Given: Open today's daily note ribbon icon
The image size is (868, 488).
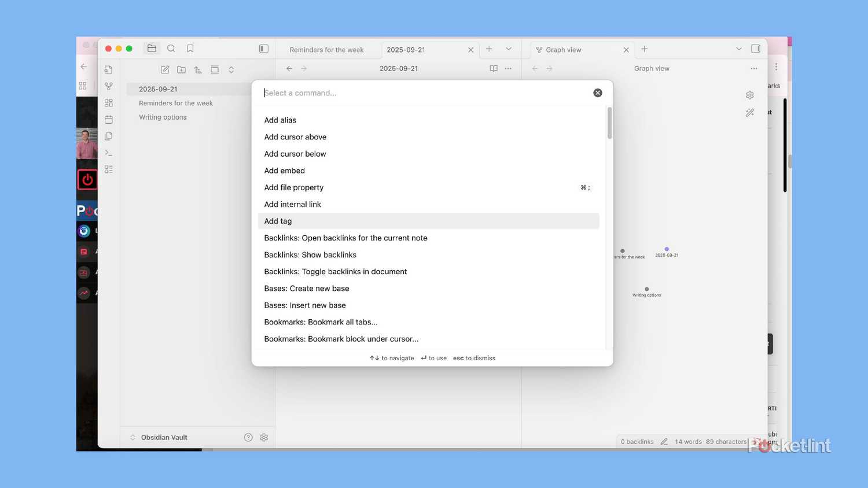Looking at the screenshot, I should click(x=109, y=120).
